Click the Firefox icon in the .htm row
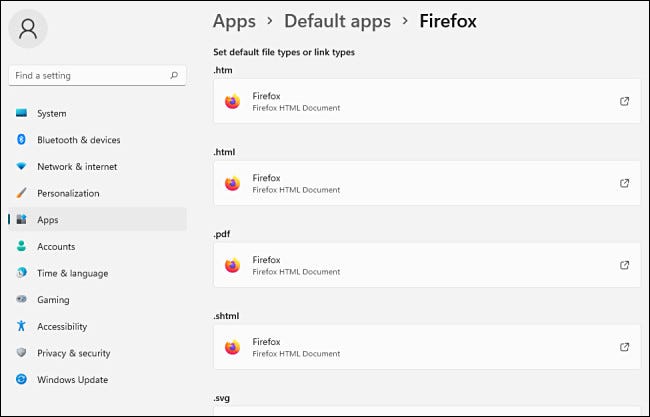Viewport: 650px width, 417px height. point(232,101)
